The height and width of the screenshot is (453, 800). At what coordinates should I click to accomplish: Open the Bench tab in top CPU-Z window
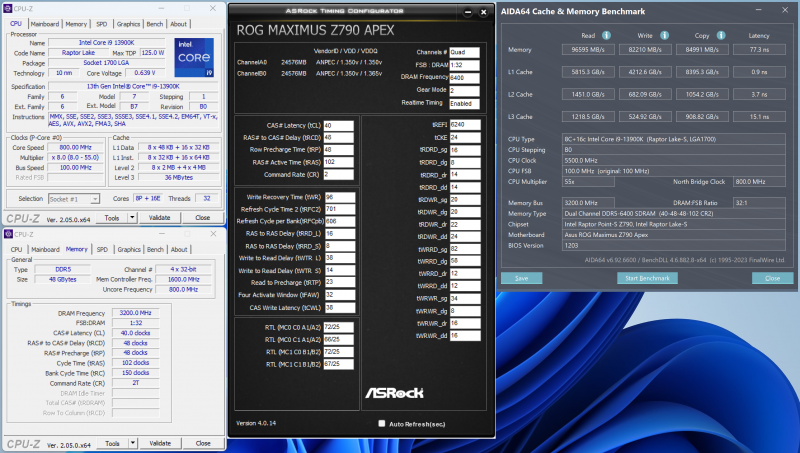point(154,23)
